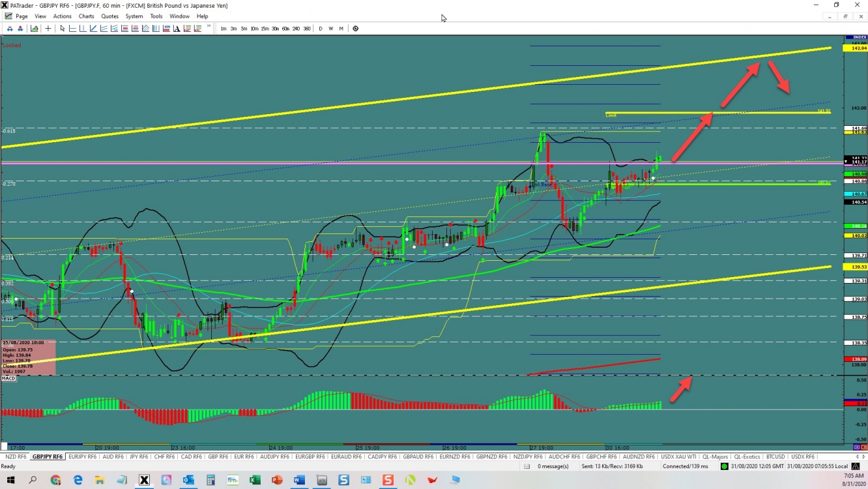The image size is (868, 489).
Task: Open the EUR RF6 tab
Action: tap(244, 457)
